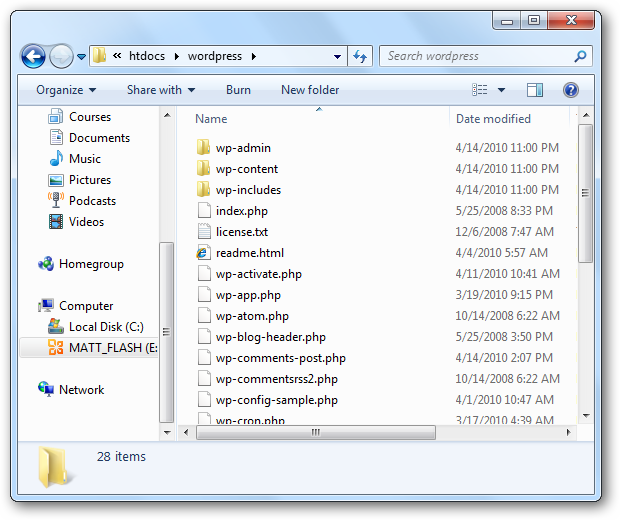Screen dimensions: 620x520
Task: Click navigation pane scroll down arrow
Action: tap(167, 433)
